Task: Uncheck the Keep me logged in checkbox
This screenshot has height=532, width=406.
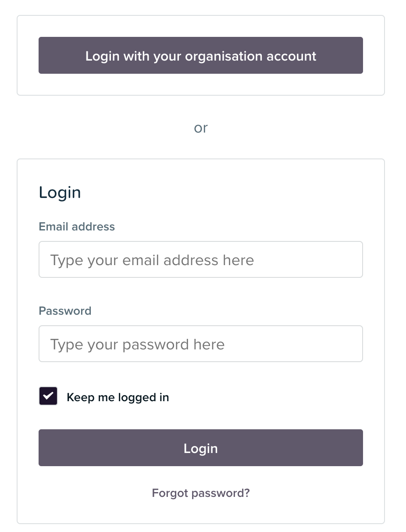Action: [48, 396]
